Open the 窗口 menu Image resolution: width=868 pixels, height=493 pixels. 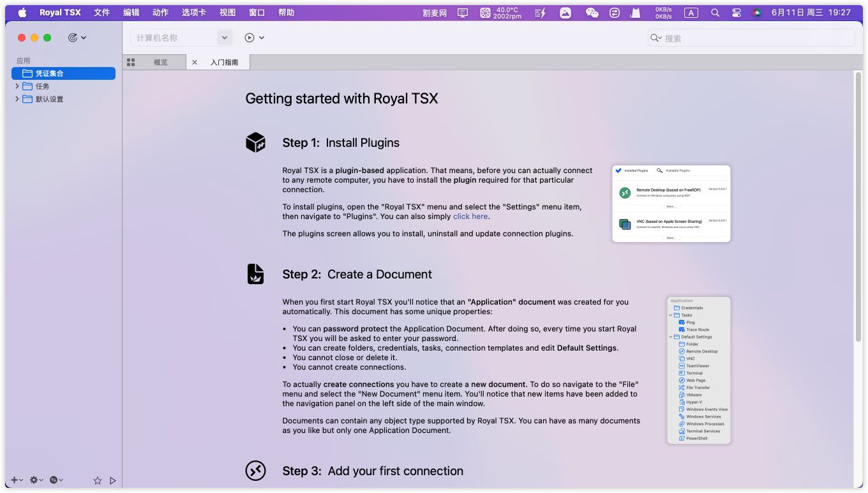click(x=257, y=12)
